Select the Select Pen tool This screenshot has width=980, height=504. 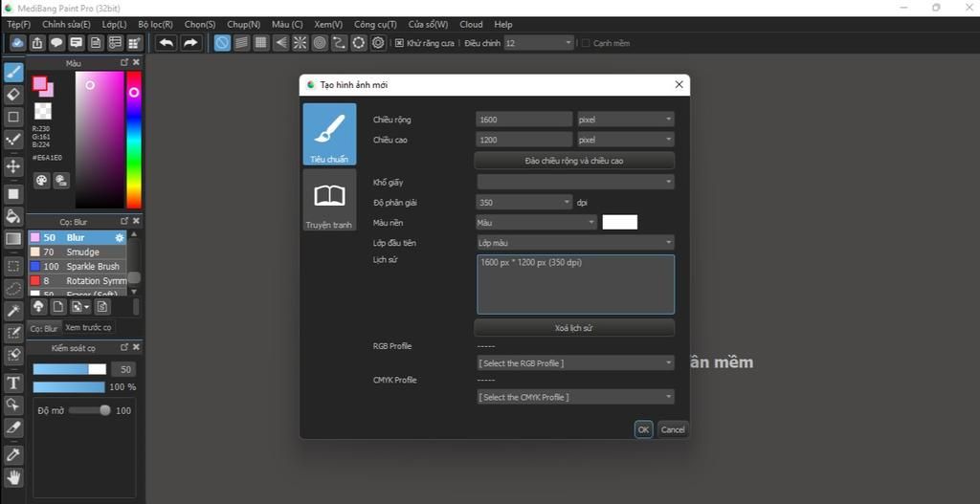13,333
